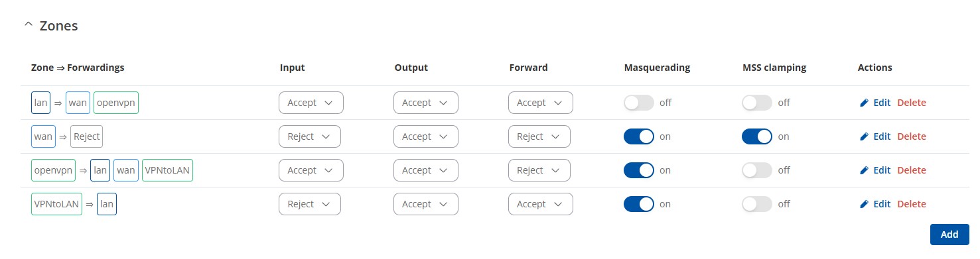
Task: Enable masquerading for the lan zone
Action: 639,103
